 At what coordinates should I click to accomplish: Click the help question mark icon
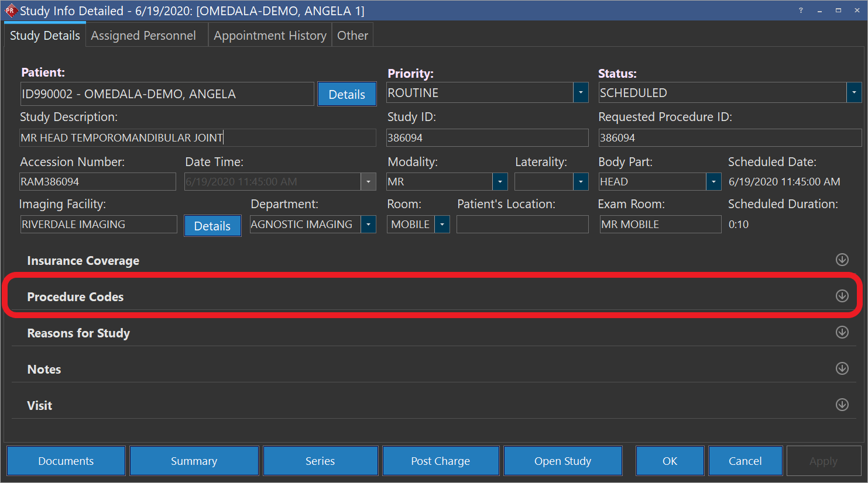coord(801,11)
